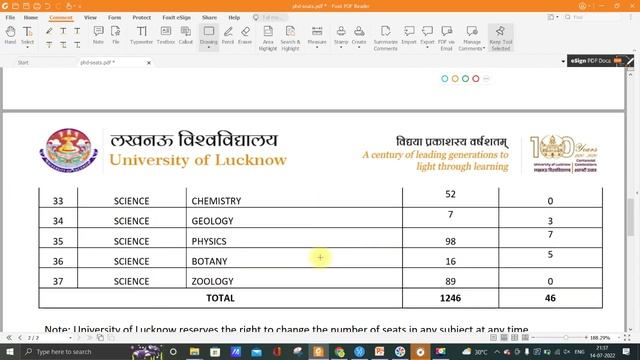Viewport: 640px width, 360px height.
Task: Add a Note comment
Action: point(98,35)
